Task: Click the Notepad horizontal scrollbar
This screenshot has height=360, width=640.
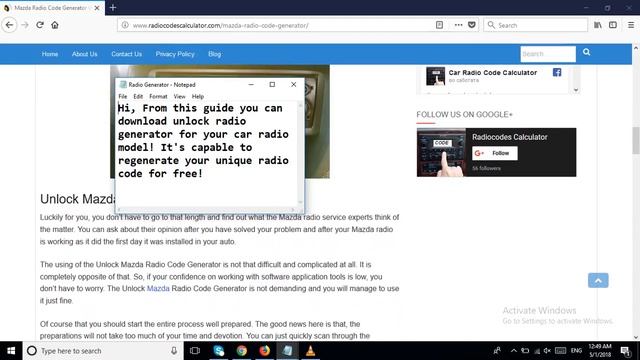Action: tap(207, 210)
